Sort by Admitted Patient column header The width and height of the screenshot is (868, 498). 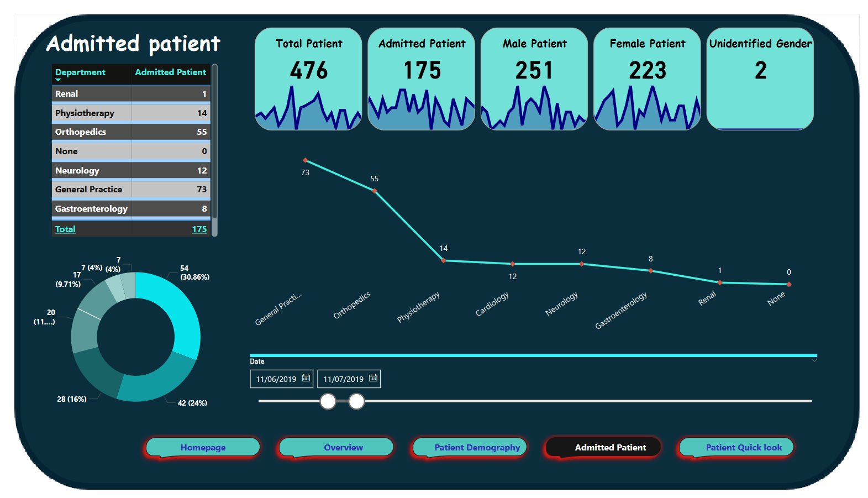(x=171, y=72)
